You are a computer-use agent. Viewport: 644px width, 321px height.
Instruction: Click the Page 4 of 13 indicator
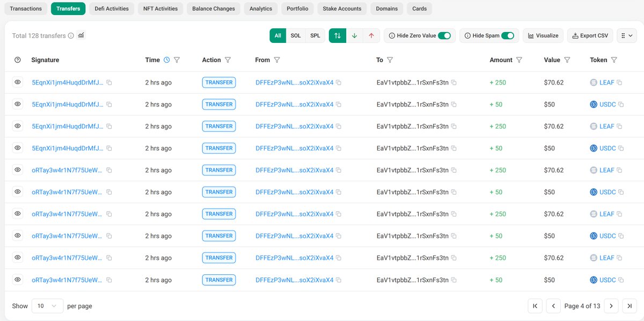[582, 306]
